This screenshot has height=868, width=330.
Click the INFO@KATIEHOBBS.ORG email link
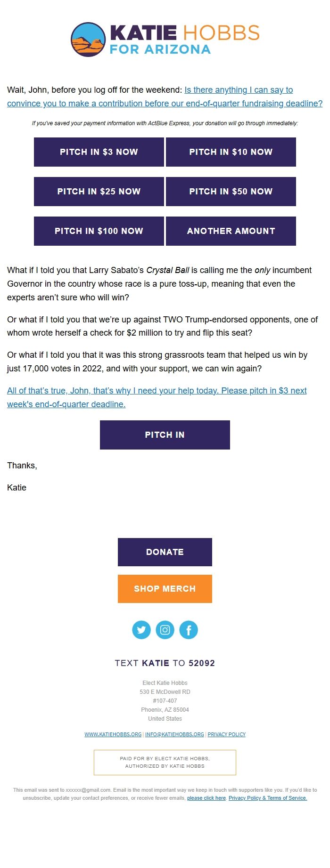[174, 734]
